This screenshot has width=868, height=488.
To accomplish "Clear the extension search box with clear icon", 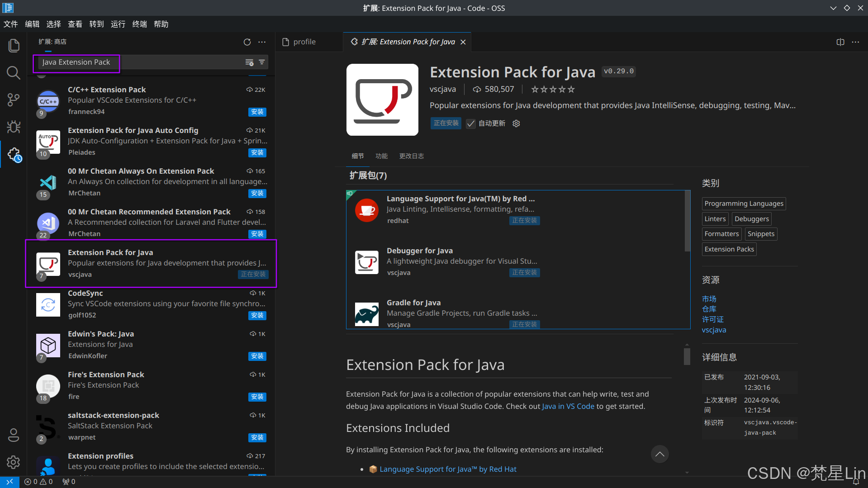I will 249,63.
